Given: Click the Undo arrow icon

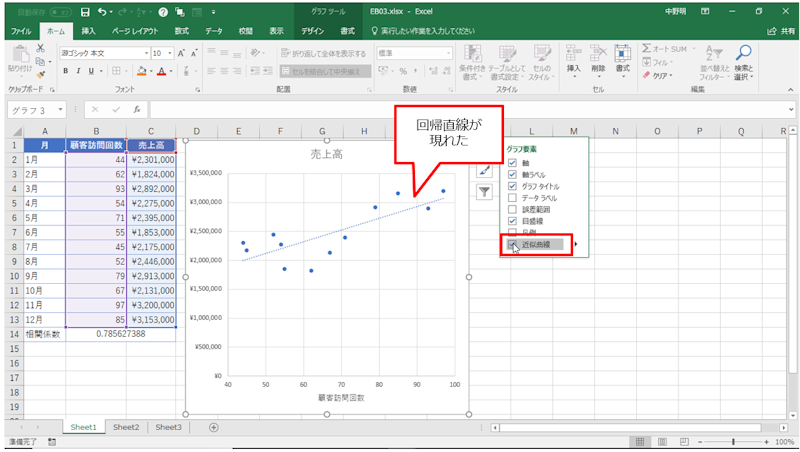Looking at the screenshot, I should pos(103,11).
